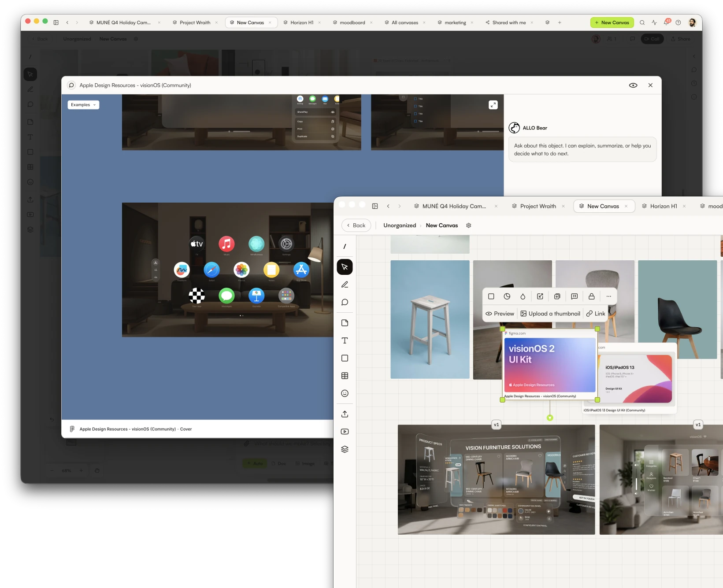
Task: Open search in the back window header
Action: tap(642, 22)
